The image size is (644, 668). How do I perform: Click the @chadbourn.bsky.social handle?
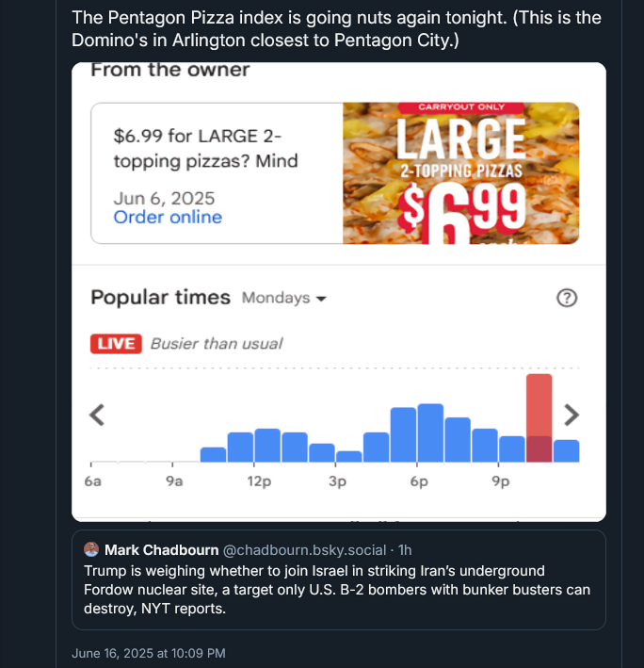[307, 549]
